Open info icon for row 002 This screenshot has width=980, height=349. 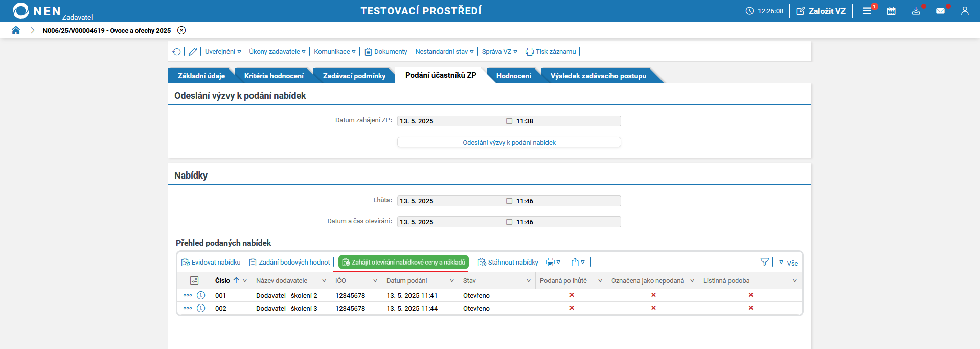point(201,308)
